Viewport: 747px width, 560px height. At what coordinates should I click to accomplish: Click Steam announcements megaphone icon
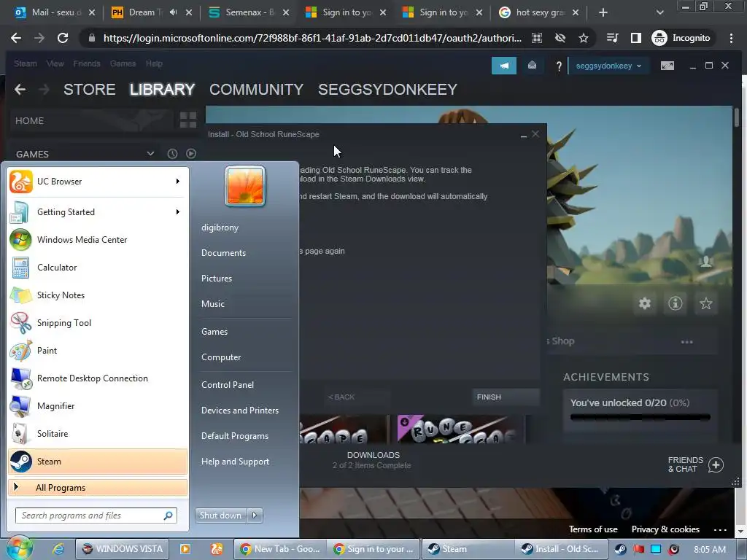[504, 66]
